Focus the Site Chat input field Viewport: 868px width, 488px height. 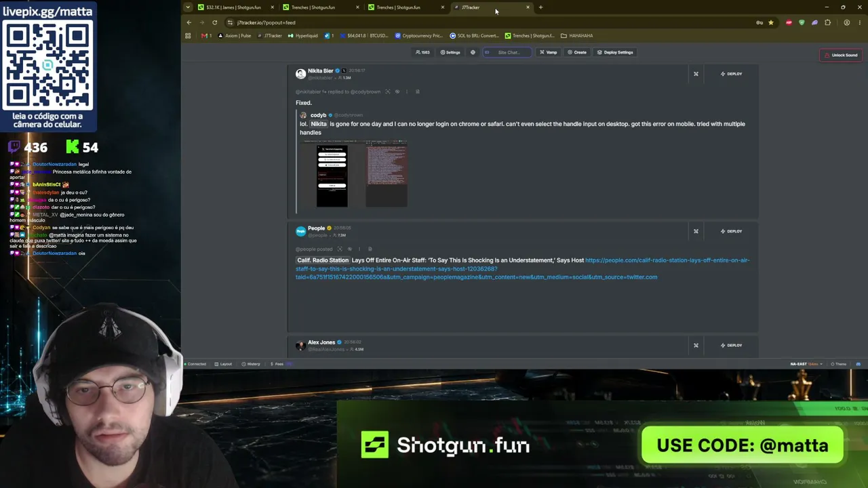point(507,52)
